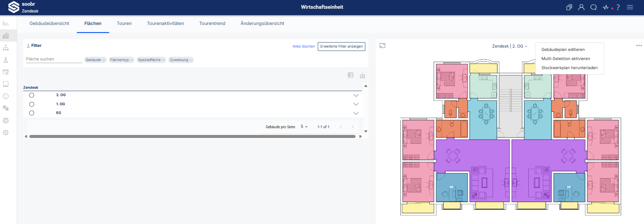The height and width of the screenshot is (224, 644).
Task: Select the EG radio button
Action: pos(32,113)
